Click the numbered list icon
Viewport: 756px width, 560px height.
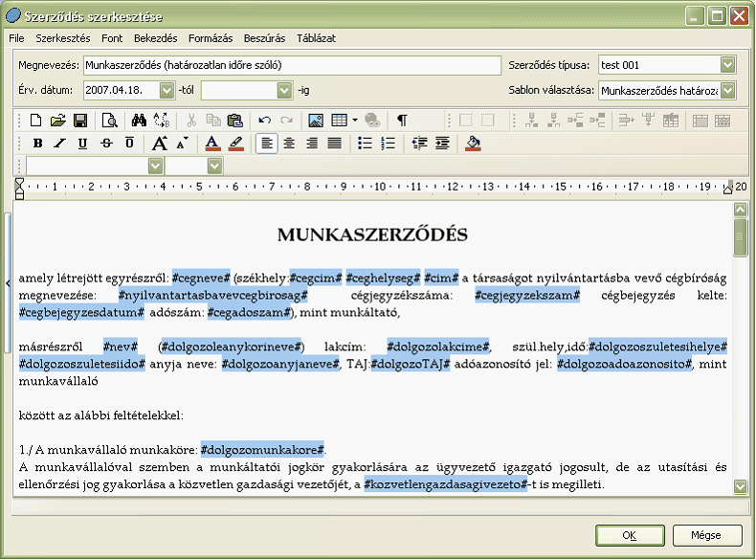point(389,144)
